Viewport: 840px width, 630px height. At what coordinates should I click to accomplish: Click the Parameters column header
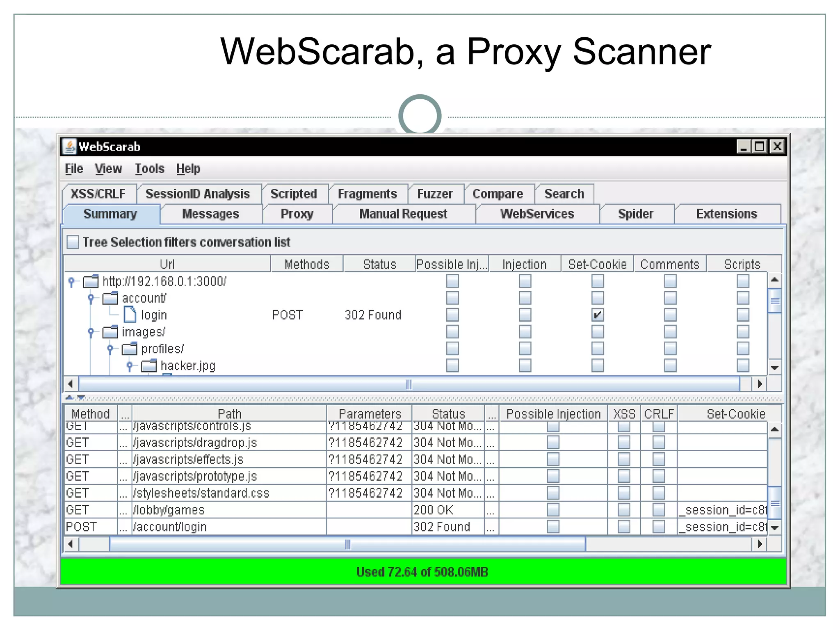pos(370,414)
